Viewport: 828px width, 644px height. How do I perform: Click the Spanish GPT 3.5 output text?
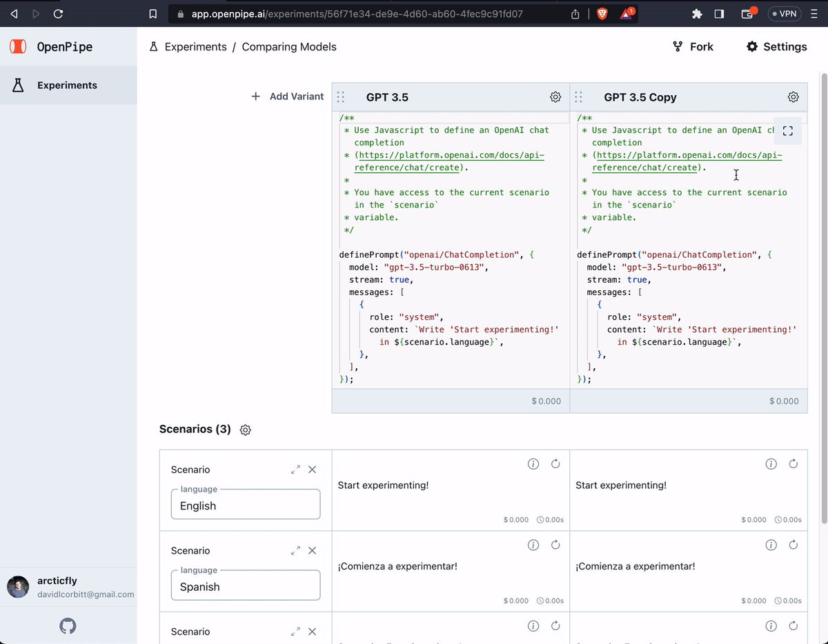click(397, 567)
